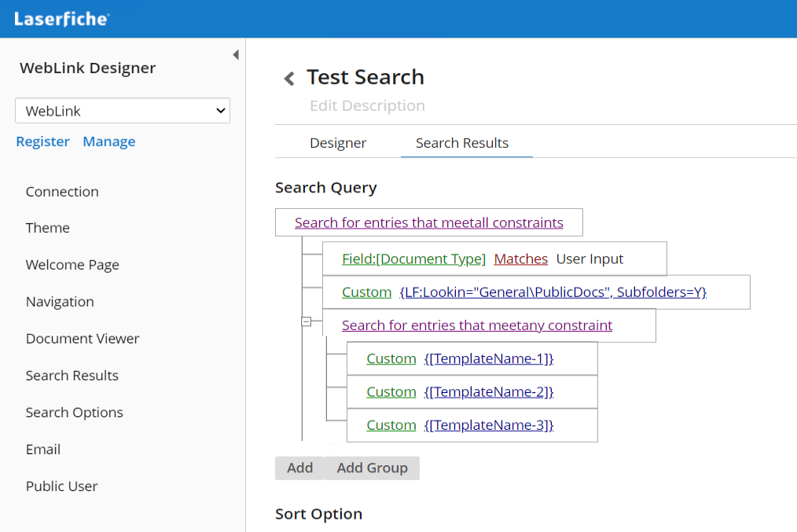Screen dimensions: 797x532
Task: Edit the {[TemplateName-1]} value
Action: 489,359
